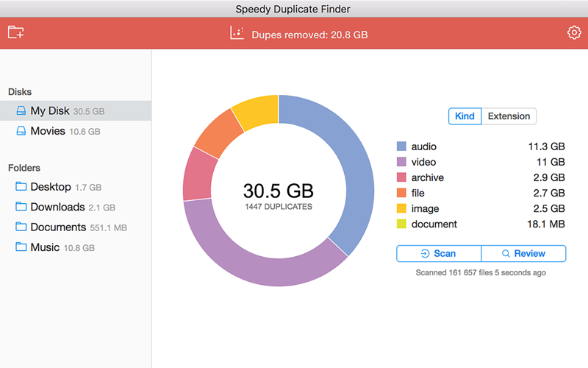This screenshot has height=368, width=588.
Task: Click the video color swatch
Action: (401, 162)
